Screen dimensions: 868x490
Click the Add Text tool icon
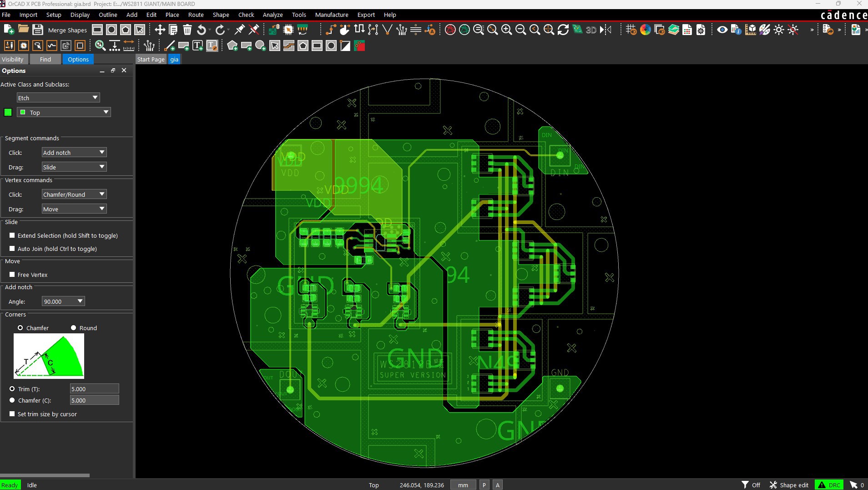197,46
